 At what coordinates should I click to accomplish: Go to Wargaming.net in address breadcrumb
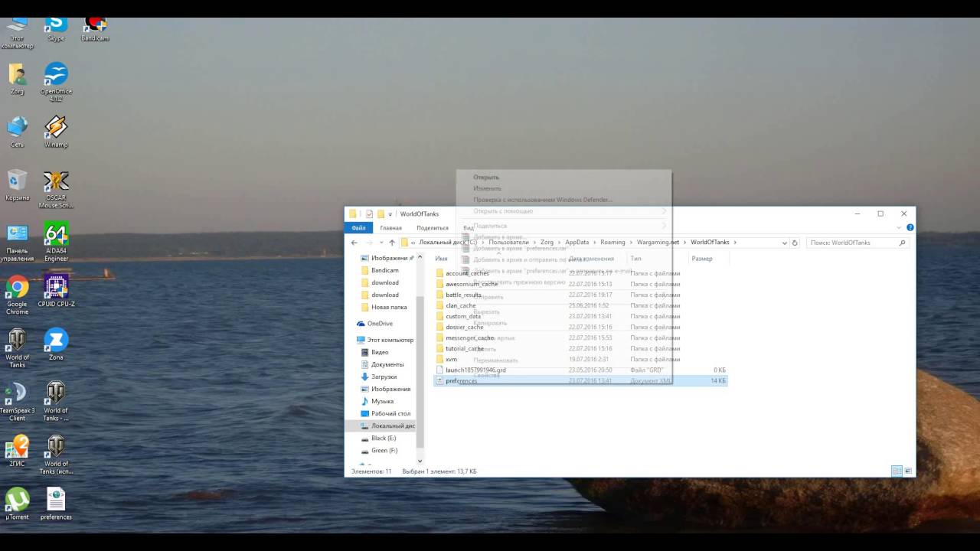pyautogui.click(x=658, y=243)
